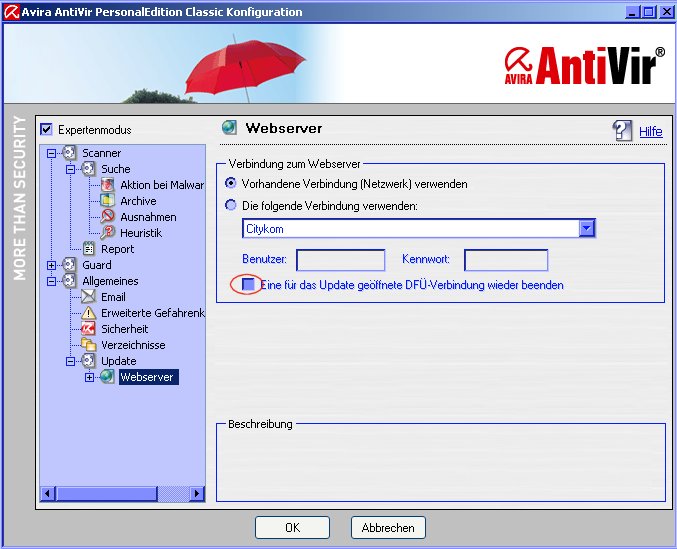Open Sicherheit settings in tree

pyautogui.click(x=124, y=328)
